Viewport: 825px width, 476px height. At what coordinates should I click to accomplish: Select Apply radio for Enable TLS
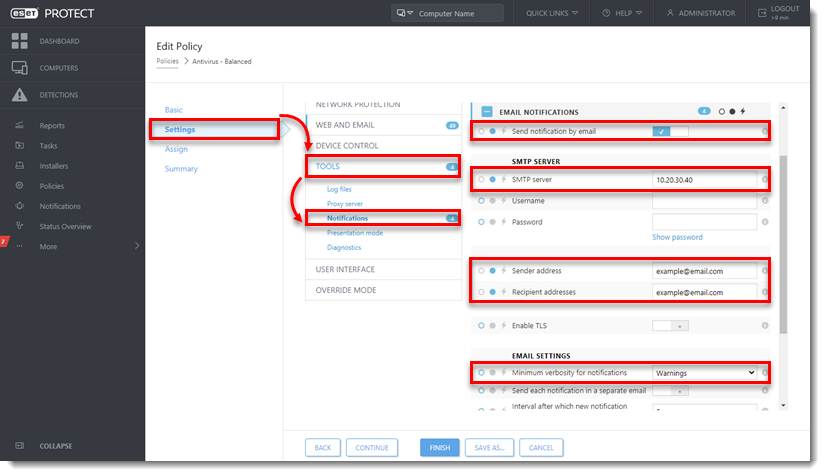(x=492, y=326)
